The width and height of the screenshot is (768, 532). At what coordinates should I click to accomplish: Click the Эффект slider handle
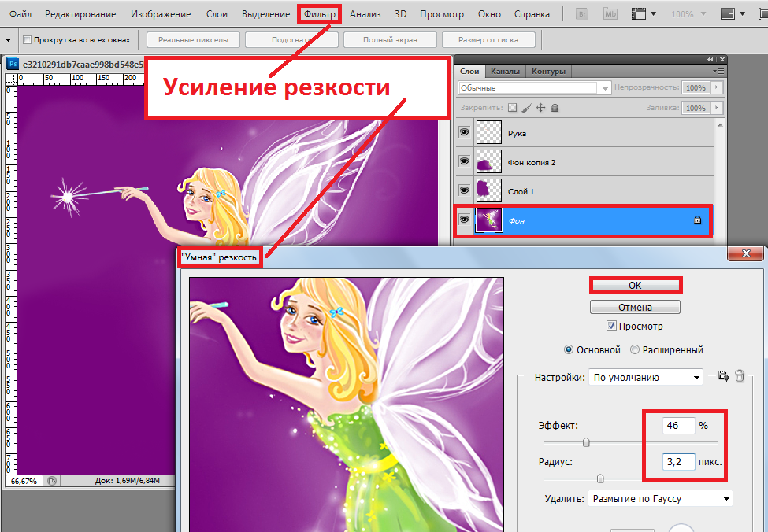pos(586,442)
